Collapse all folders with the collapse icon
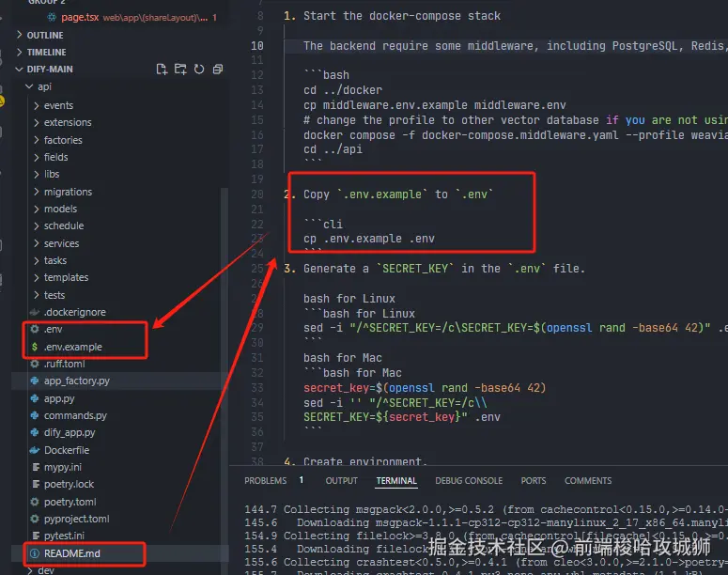 tap(218, 70)
